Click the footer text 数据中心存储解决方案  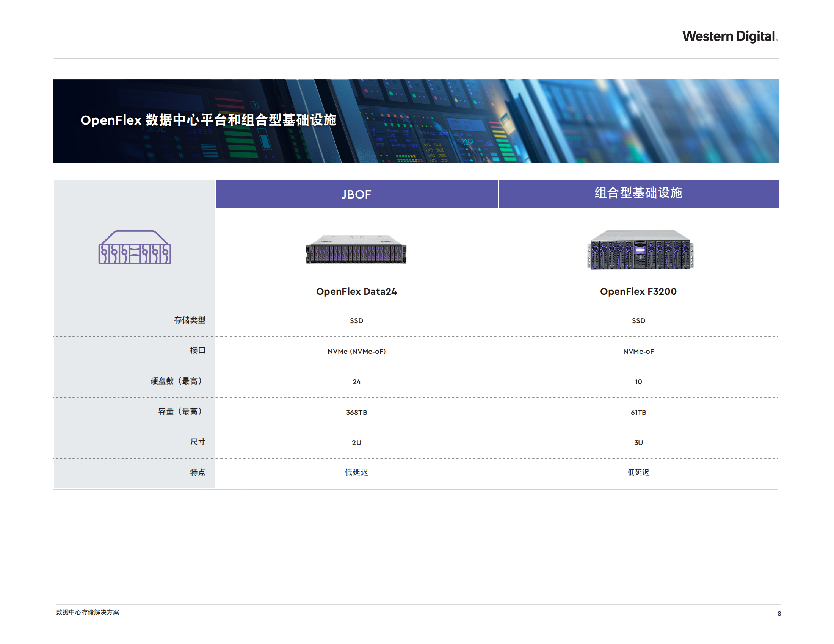coord(88,612)
